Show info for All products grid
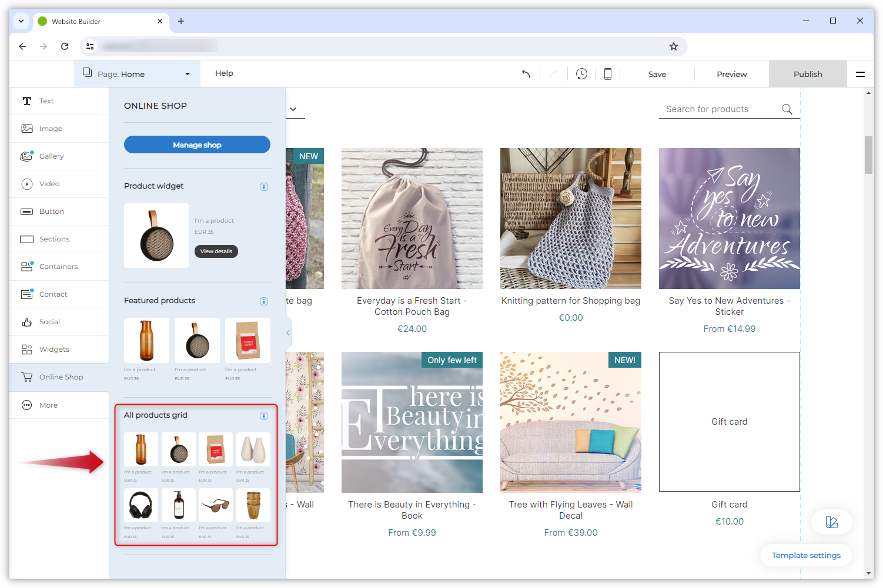The image size is (883, 588). point(264,416)
